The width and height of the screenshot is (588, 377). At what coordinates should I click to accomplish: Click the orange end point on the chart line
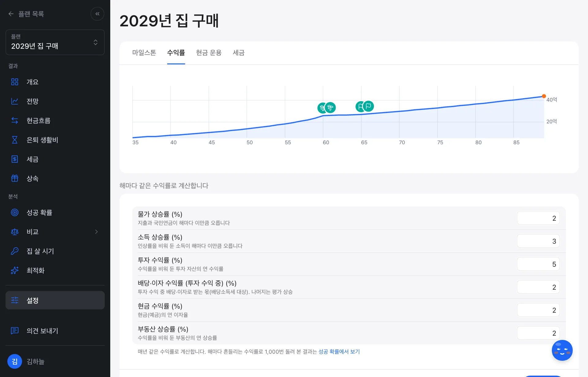[544, 96]
